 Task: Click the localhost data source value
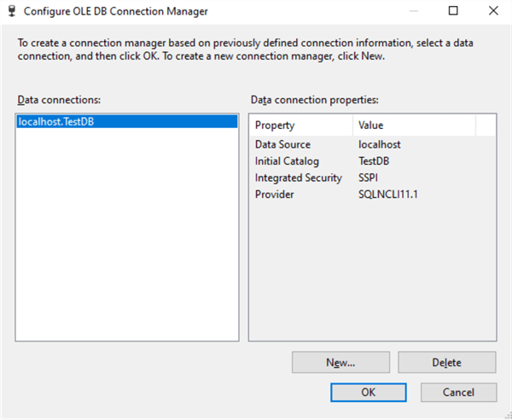pyautogui.click(x=379, y=144)
